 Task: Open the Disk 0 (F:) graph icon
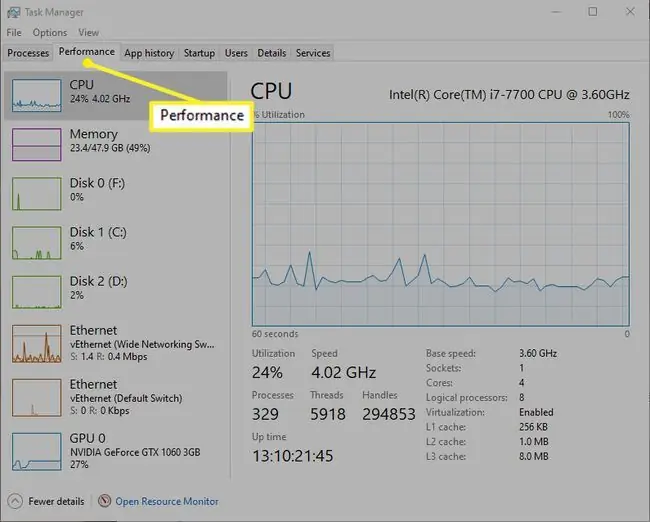coord(36,194)
